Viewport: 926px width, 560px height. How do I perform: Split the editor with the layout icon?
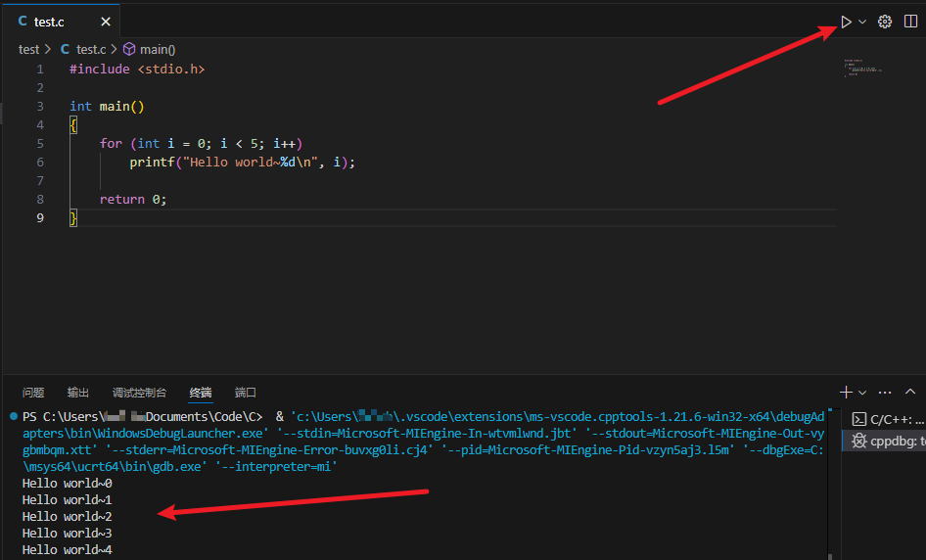[x=910, y=22]
